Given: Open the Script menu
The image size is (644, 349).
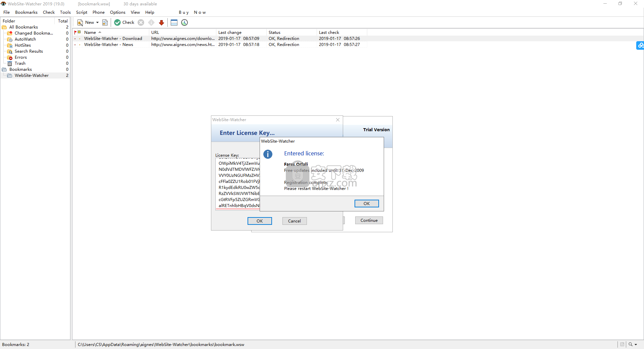Looking at the screenshot, I should [x=82, y=12].
